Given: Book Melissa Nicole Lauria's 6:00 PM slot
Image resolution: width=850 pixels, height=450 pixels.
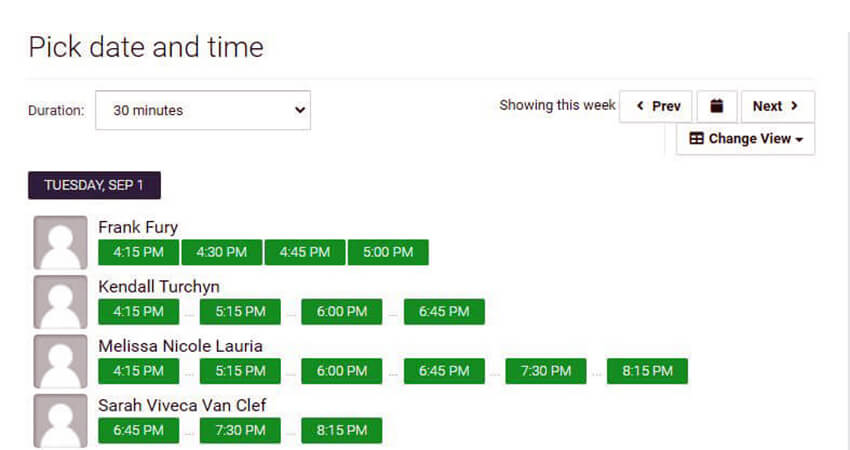Looking at the screenshot, I should pos(342,371).
